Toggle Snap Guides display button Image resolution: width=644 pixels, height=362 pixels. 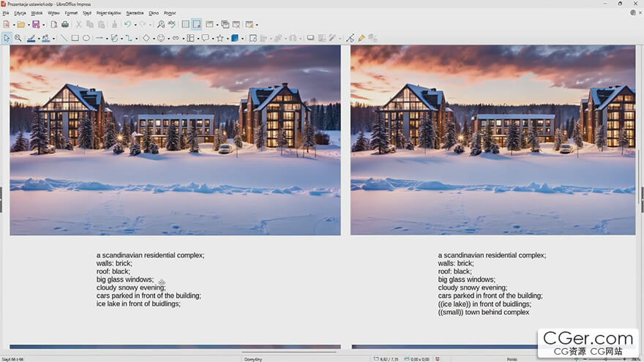(x=197, y=24)
